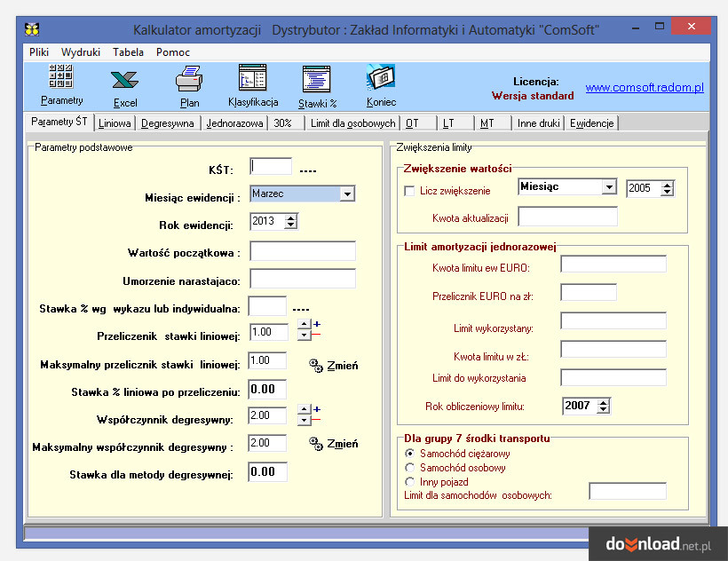Select Samochód osobowy radio button

[x=409, y=468]
